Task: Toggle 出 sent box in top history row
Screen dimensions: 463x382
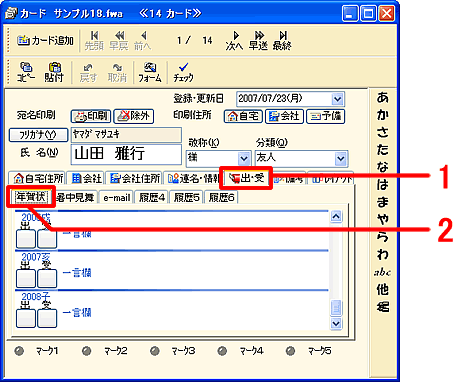Action: point(26,239)
